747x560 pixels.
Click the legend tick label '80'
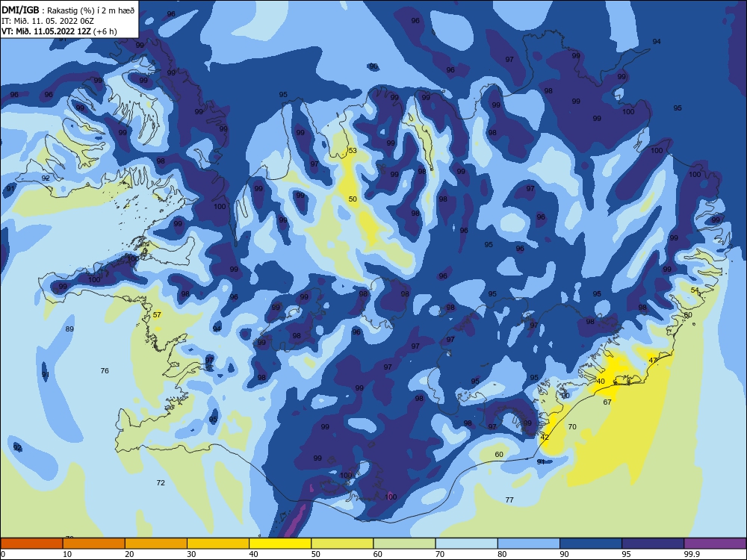[x=502, y=554]
